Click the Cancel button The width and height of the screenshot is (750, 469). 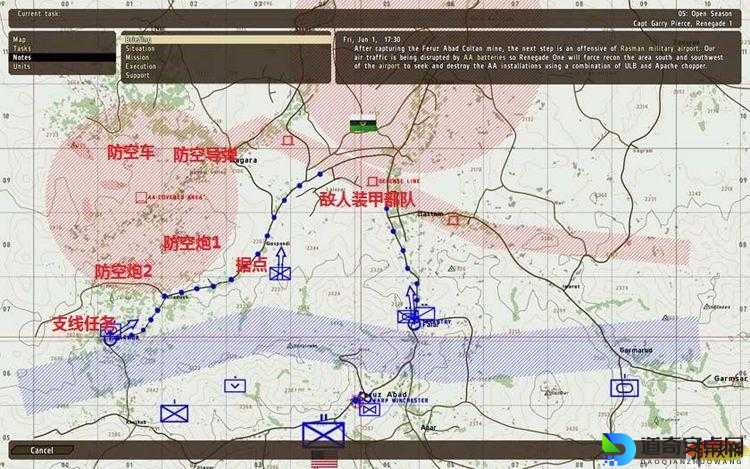pos(42,450)
